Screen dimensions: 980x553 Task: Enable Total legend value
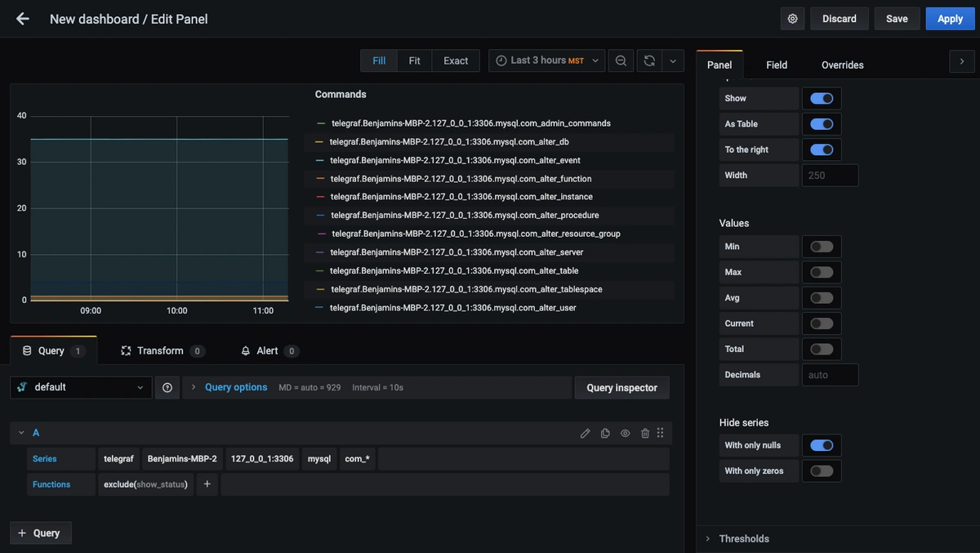click(x=822, y=349)
